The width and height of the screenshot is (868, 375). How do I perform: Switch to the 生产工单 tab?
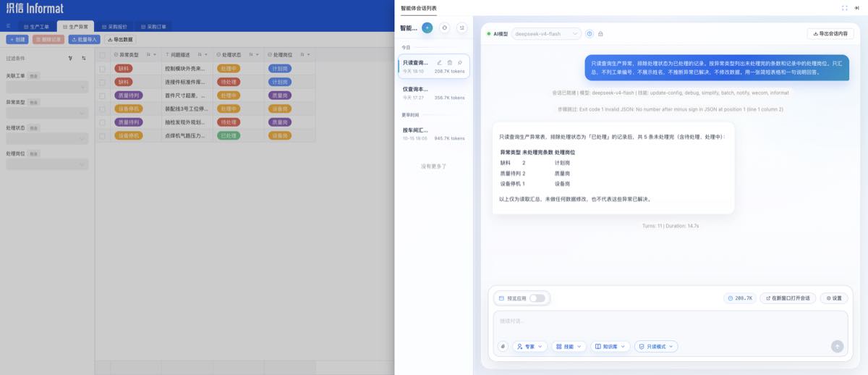click(36, 26)
